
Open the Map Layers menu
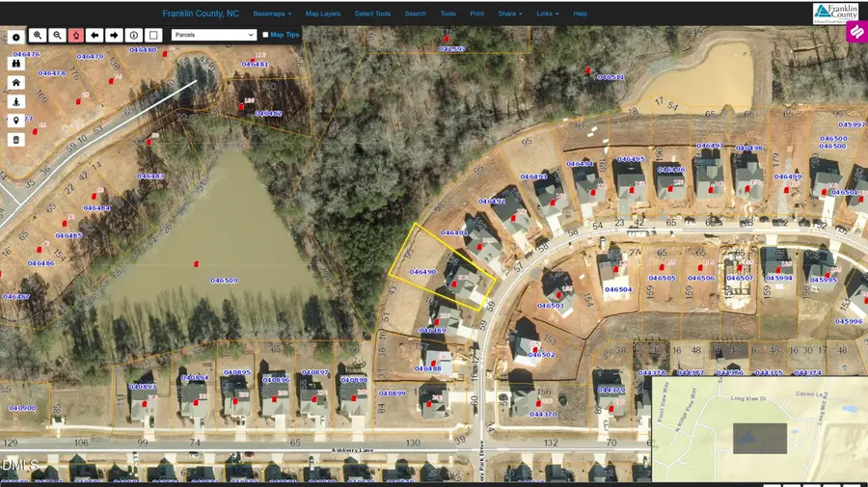[323, 14]
